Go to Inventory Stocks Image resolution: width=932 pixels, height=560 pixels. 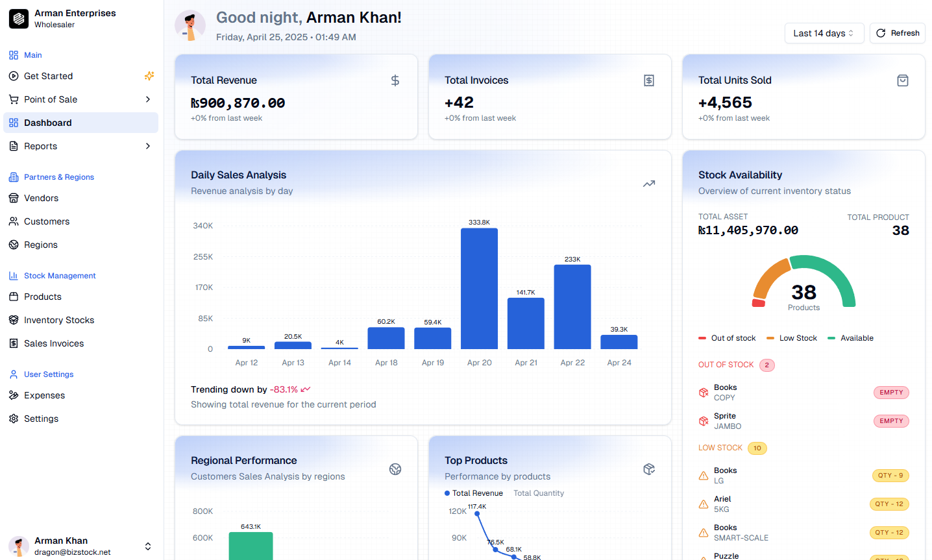tap(80, 320)
